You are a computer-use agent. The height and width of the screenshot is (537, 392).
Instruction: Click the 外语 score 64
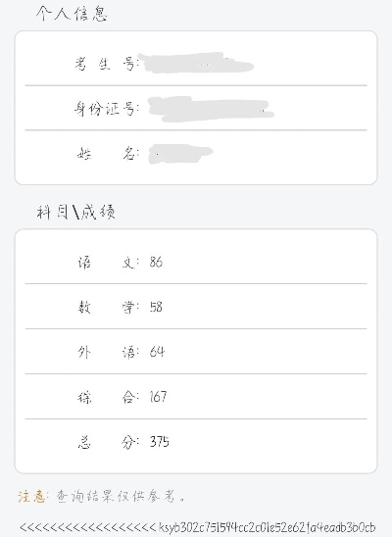click(x=157, y=352)
